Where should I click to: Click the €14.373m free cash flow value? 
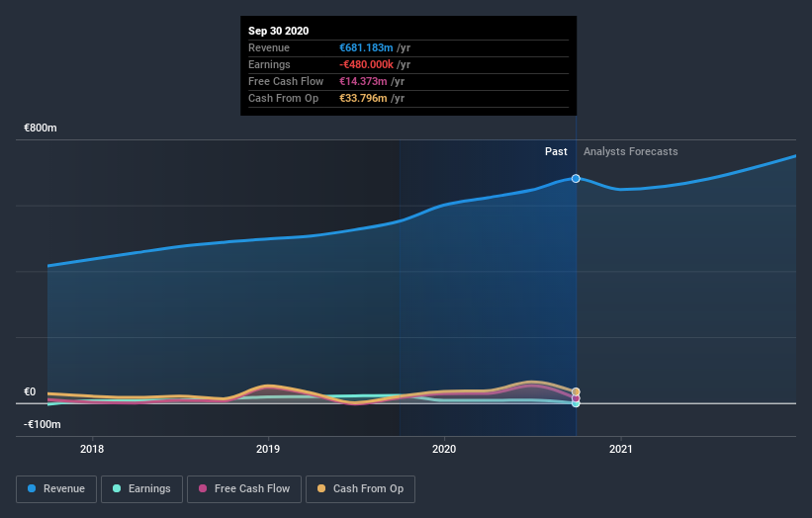tap(363, 81)
